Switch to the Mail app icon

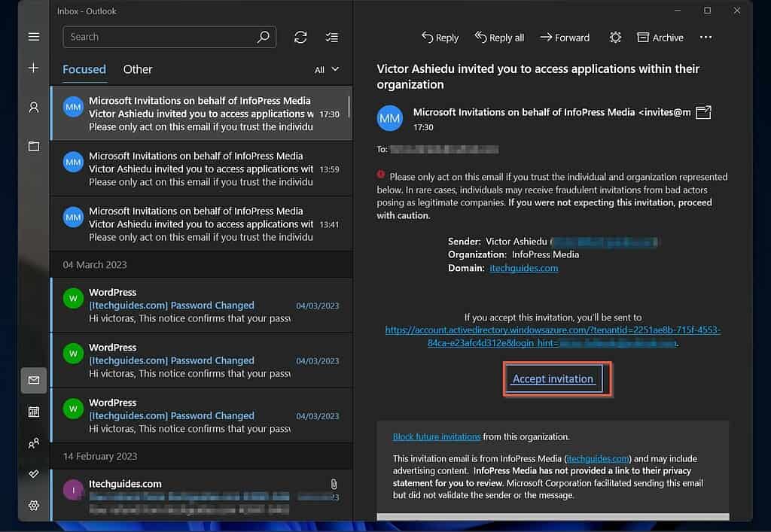pyautogui.click(x=33, y=380)
